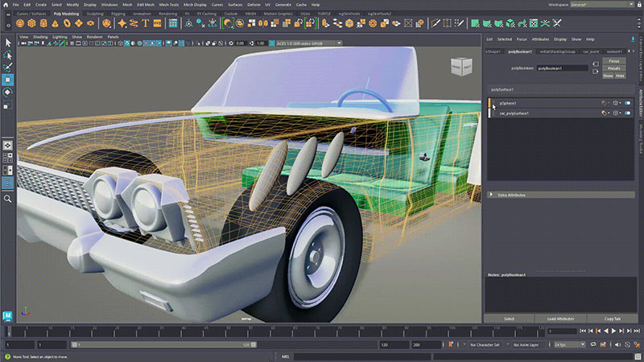The height and width of the screenshot is (362, 644).
Task: Select the arrow Select tool in toolbox
Action: tap(8, 43)
